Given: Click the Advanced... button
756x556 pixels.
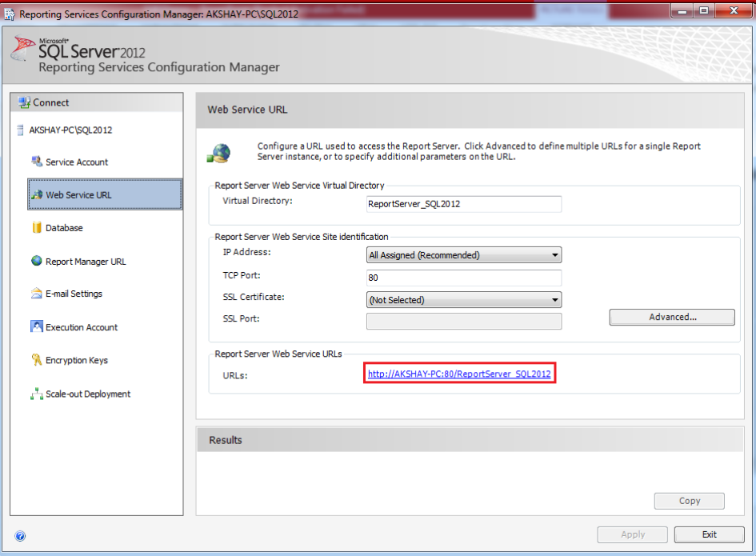Looking at the screenshot, I should tap(672, 318).
